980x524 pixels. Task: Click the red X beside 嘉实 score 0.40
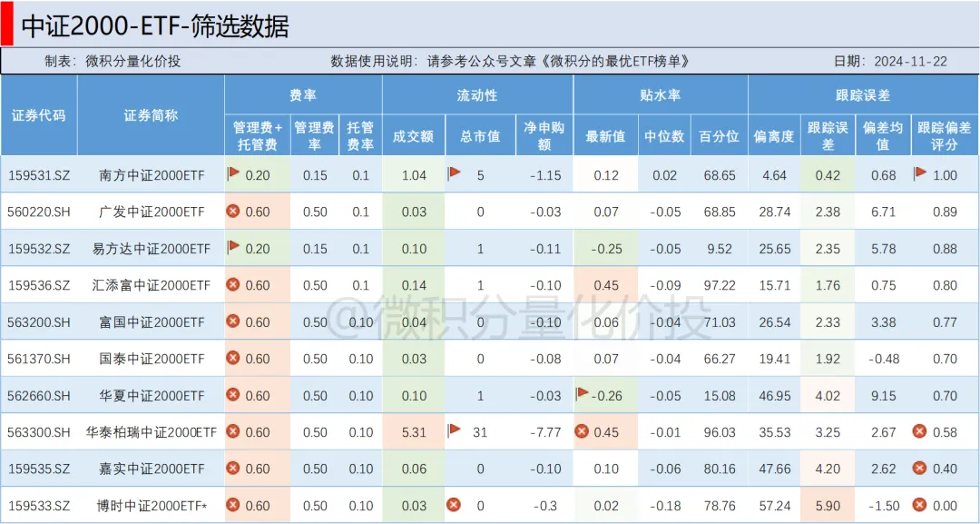920,469
